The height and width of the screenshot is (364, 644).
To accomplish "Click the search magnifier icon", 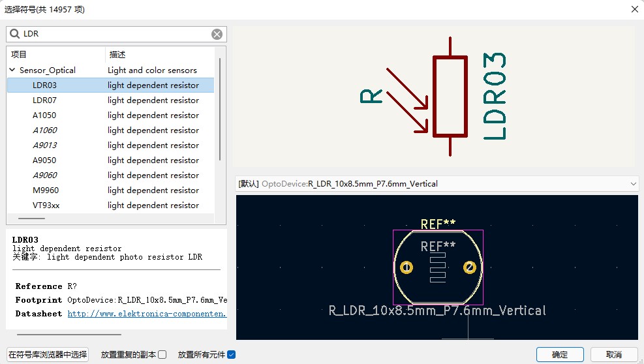I will 15,34.
